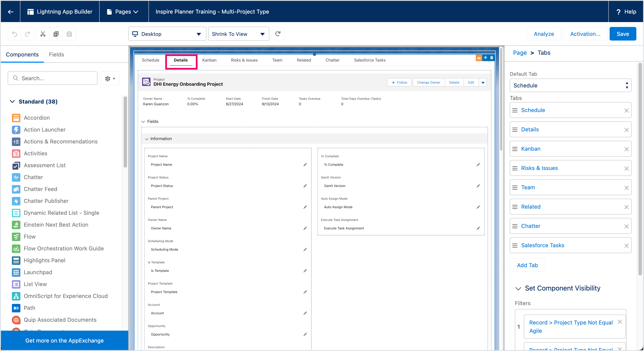Collapse the Fields section

(143, 122)
